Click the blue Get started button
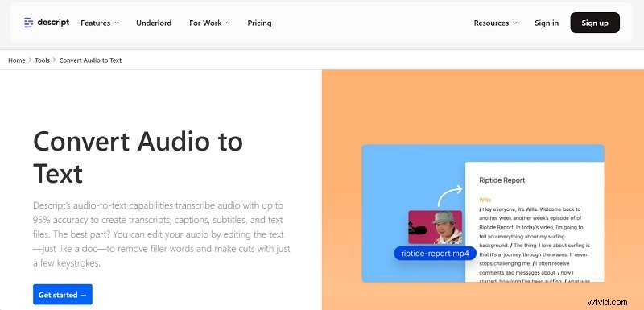The image size is (644, 310). [63, 295]
